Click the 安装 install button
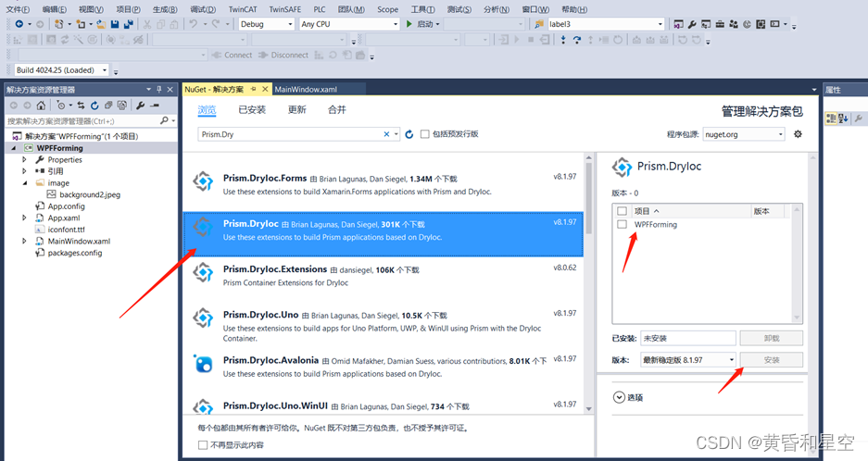868x461 pixels. pyautogui.click(x=771, y=360)
